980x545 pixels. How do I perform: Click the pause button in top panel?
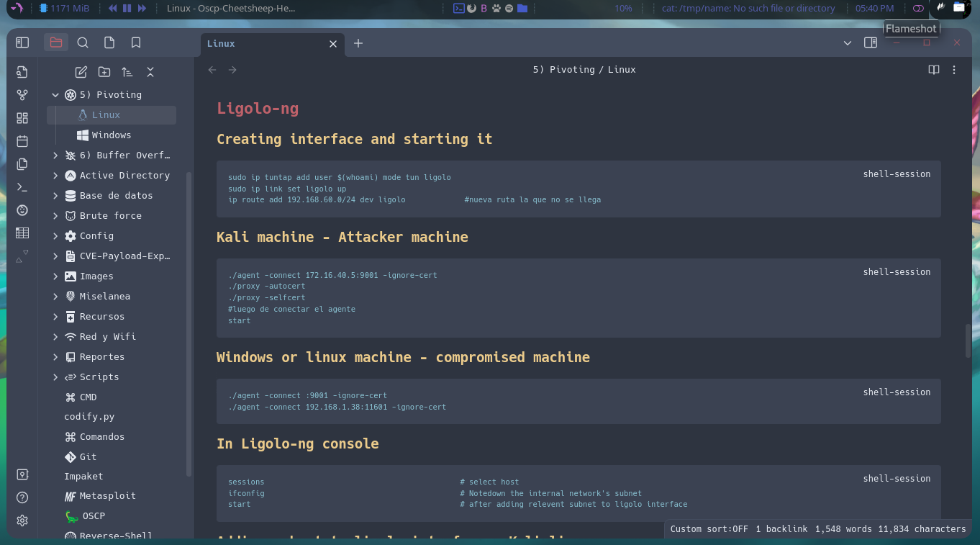click(127, 9)
